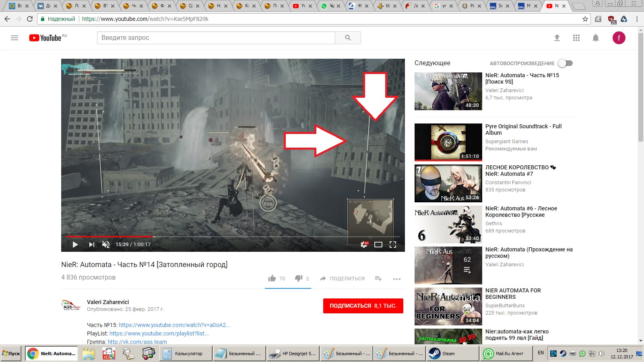Open the three-dot more actions menu
644x362 pixels.
pos(397,279)
